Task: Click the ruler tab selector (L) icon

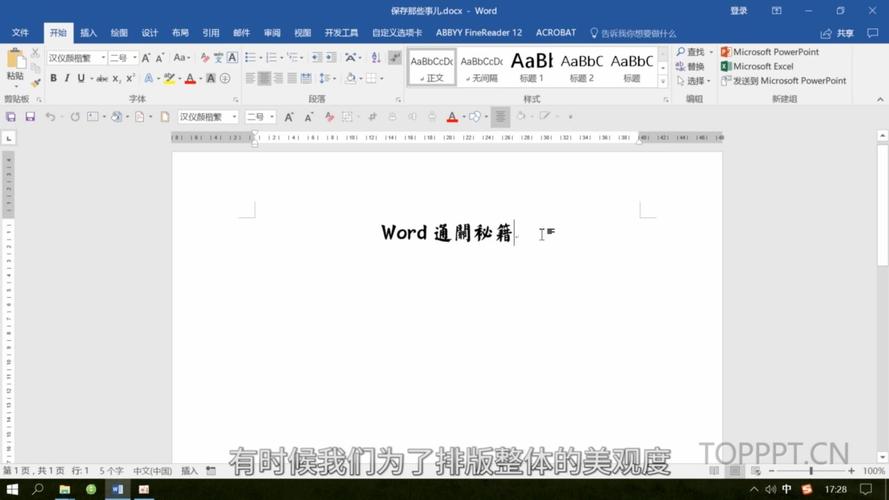Action: (x=9, y=138)
